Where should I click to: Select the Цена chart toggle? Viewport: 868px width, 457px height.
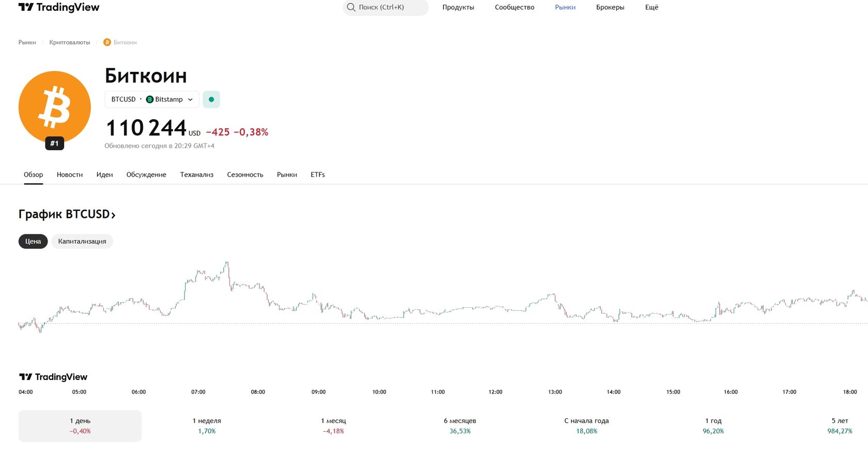[x=33, y=241]
